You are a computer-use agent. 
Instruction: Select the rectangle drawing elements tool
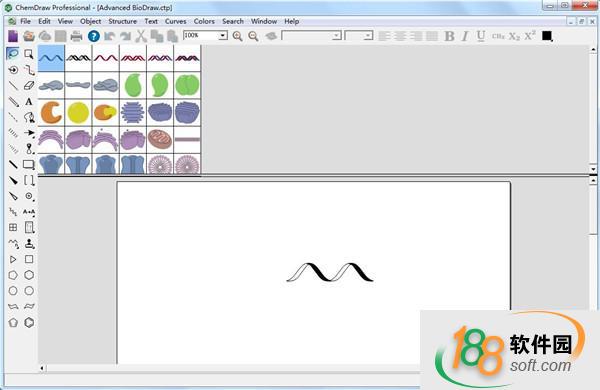click(29, 165)
